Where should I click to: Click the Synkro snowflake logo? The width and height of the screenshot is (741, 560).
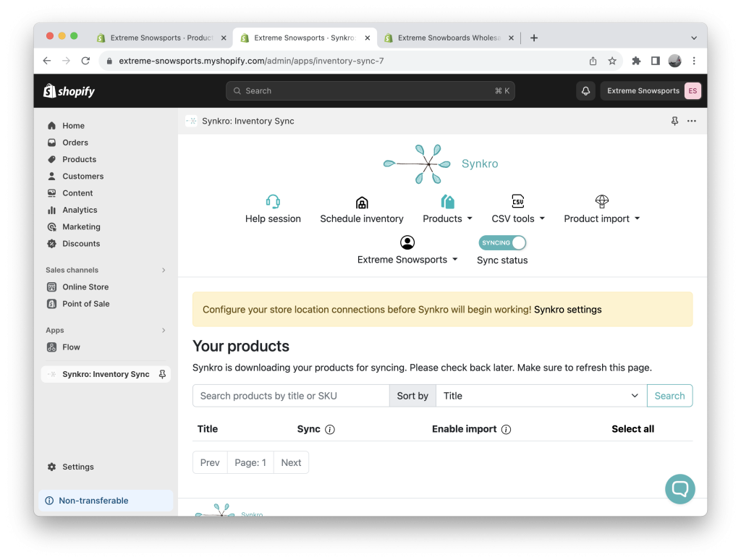point(416,164)
